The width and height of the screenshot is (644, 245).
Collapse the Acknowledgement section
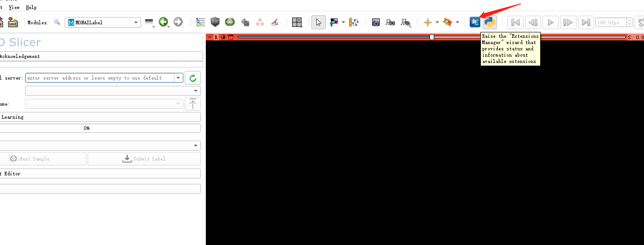coord(101,56)
